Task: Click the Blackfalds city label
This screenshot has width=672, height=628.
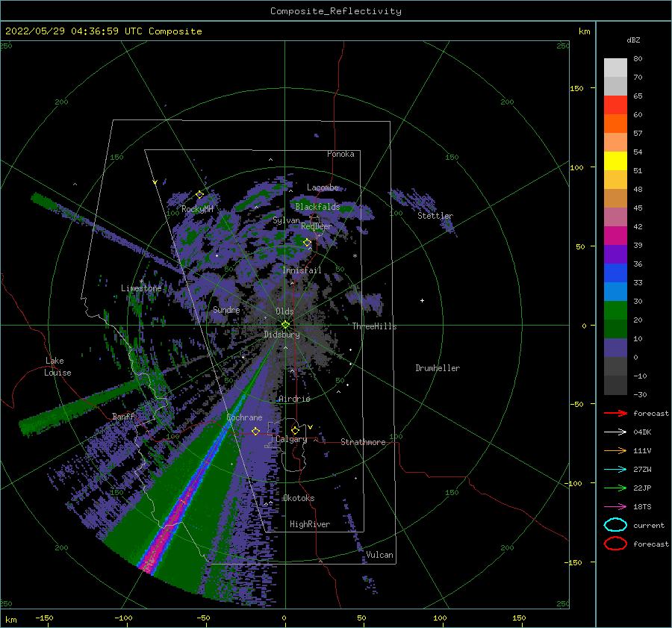Action: [317, 207]
